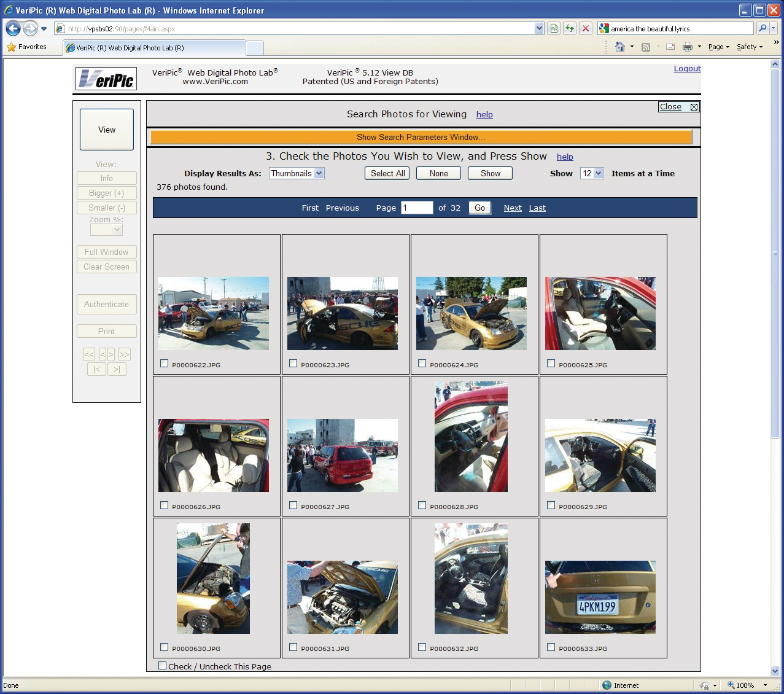Check the box for P0000622.JPG

pos(164,363)
